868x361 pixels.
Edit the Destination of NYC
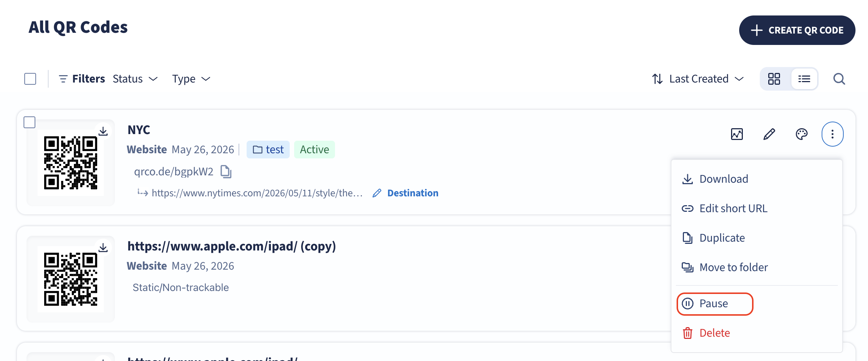coord(405,193)
